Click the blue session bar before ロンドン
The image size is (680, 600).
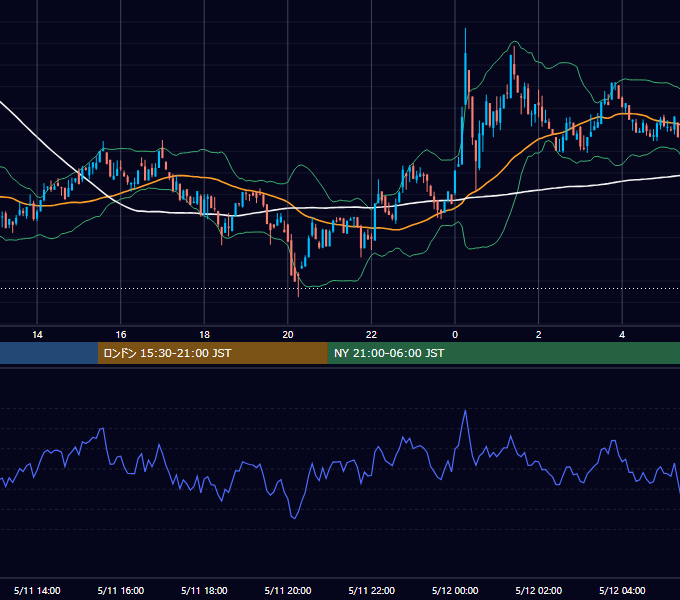point(49,353)
